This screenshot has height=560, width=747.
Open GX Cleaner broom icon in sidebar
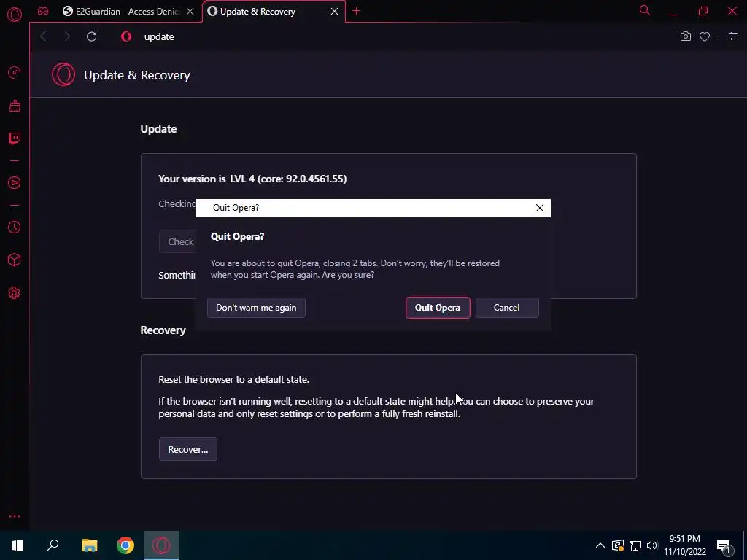click(x=15, y=106)
